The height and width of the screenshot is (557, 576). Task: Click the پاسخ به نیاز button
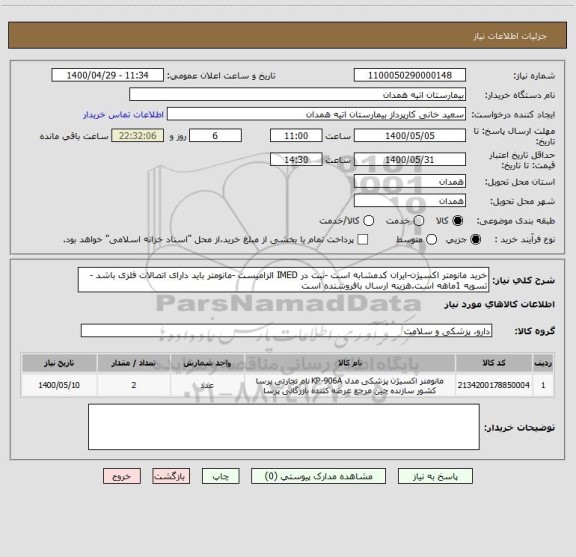[x=435, y=476]
